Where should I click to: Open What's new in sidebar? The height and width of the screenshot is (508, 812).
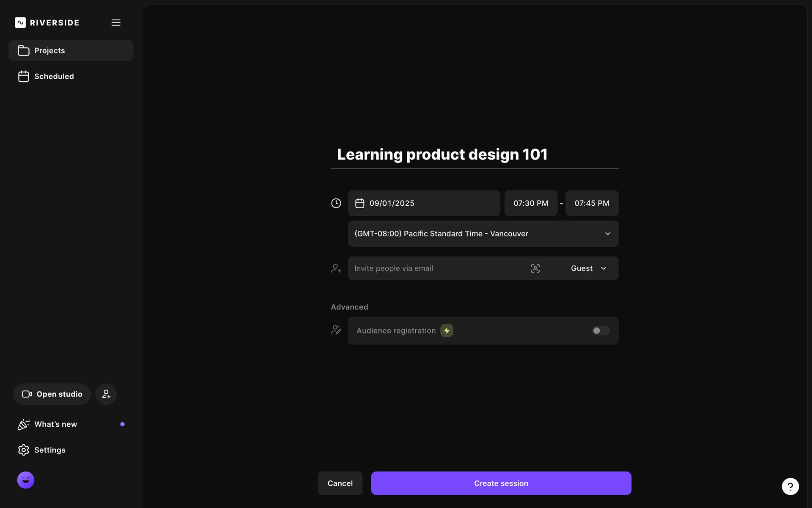55,424
